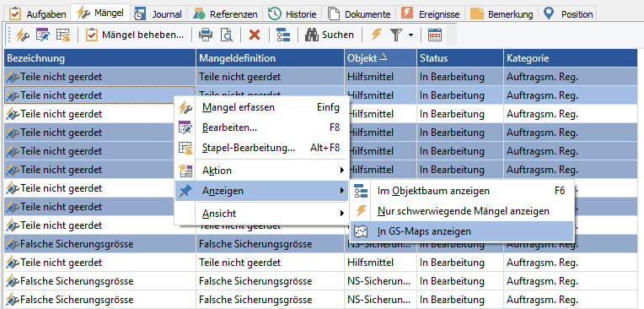Choose Mangel erfassen in context menu
Screen dimensions: 644x309
(x=261, y=108)
